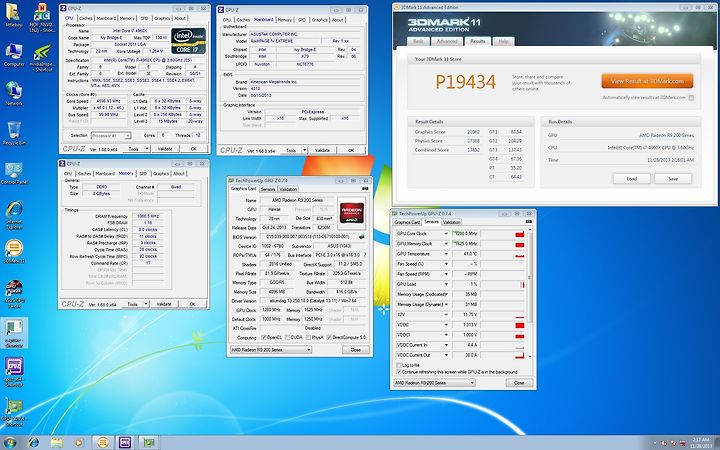This screenshot has height=450, width=720.
Task: Click the P19434 score text in 3DMark
Action: click(x=466, y=82)
